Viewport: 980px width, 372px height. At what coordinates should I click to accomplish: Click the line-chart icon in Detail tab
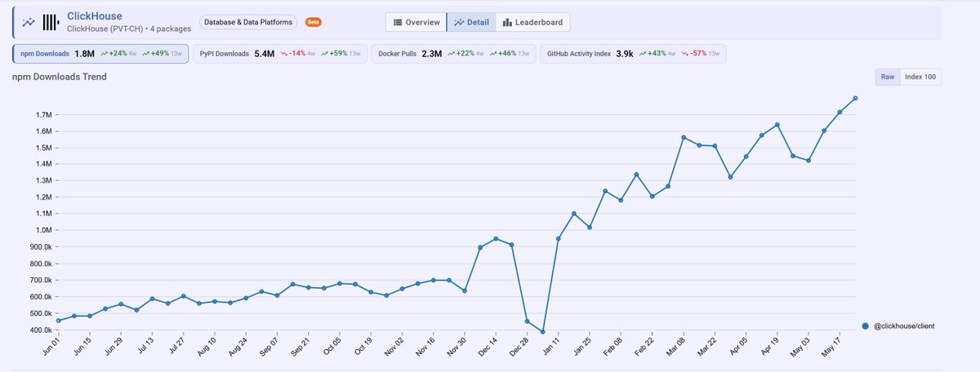pyautogui.click(x=459, y=22)
